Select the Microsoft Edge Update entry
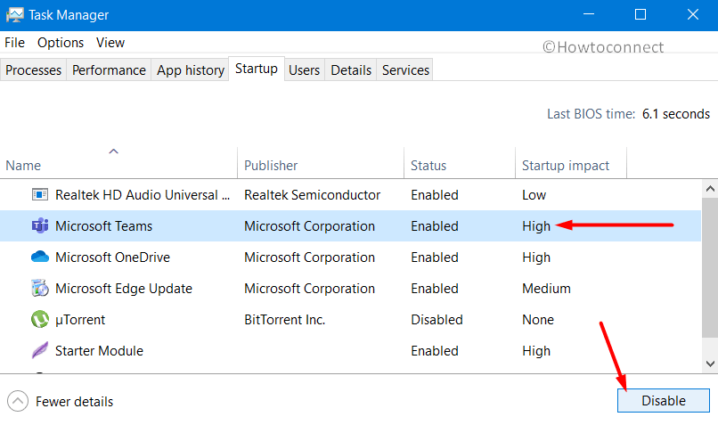Viewport: 718px width, 425px height. point(124,288)
